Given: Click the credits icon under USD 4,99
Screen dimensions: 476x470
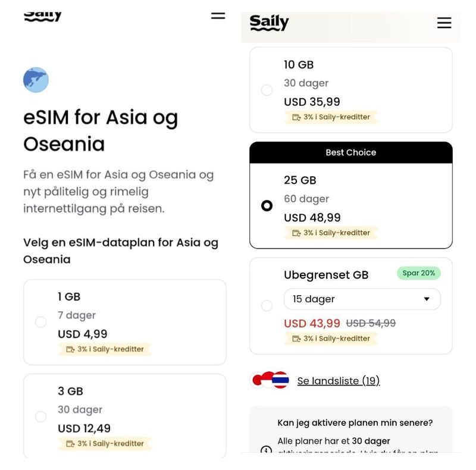Looking at the screenshot, I should pos(70,349).
